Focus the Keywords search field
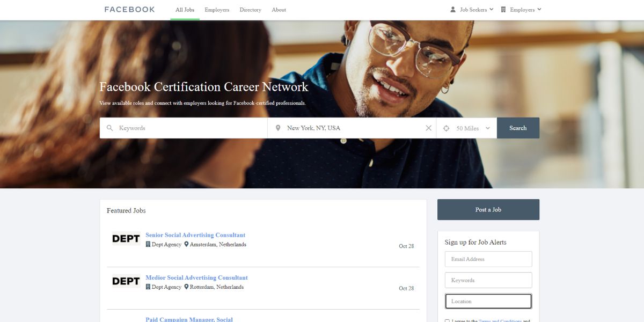This screenshot has height=322, width=644. pyautogui.click(x=184, y=128)
